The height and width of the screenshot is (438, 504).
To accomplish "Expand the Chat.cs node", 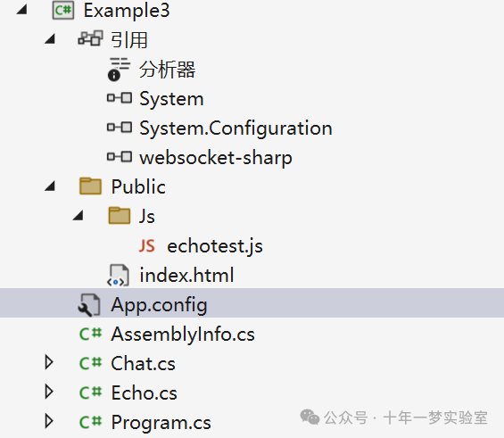I will pos(49,362).
